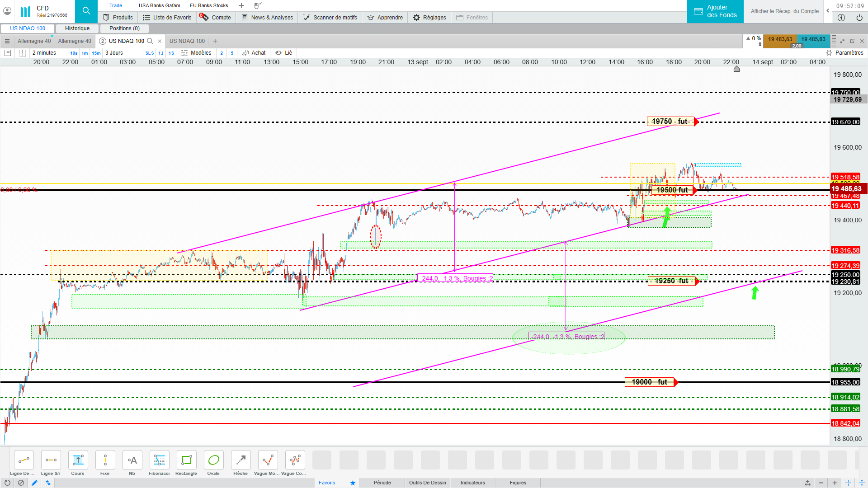Open the News & Analyses menu
Image resolution: width=868 pixels, height=488 pixels.
(267, 18)
